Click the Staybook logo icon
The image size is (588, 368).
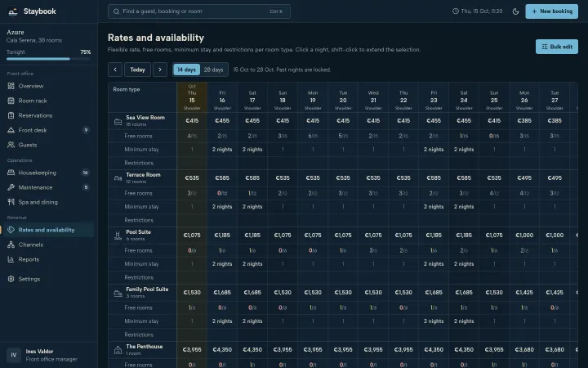click(13, 11)
